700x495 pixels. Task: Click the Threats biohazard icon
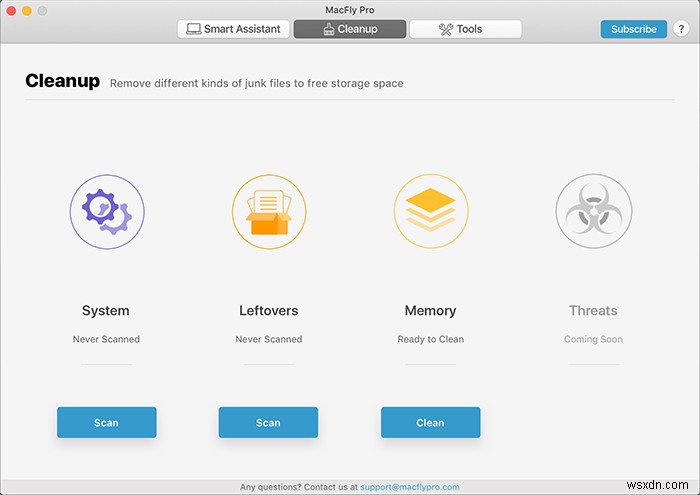click(593, 211)
